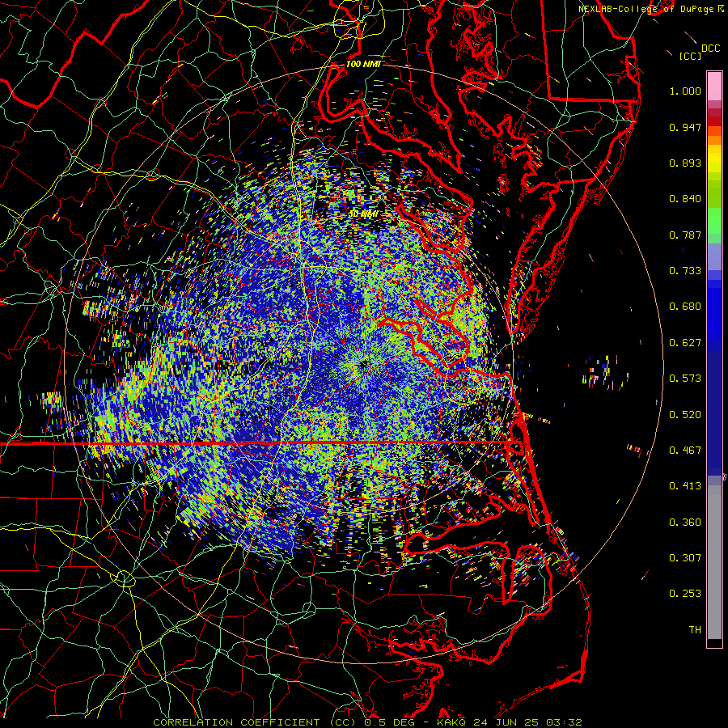Click the 0.360 scale value

click(x=685, y=523)
